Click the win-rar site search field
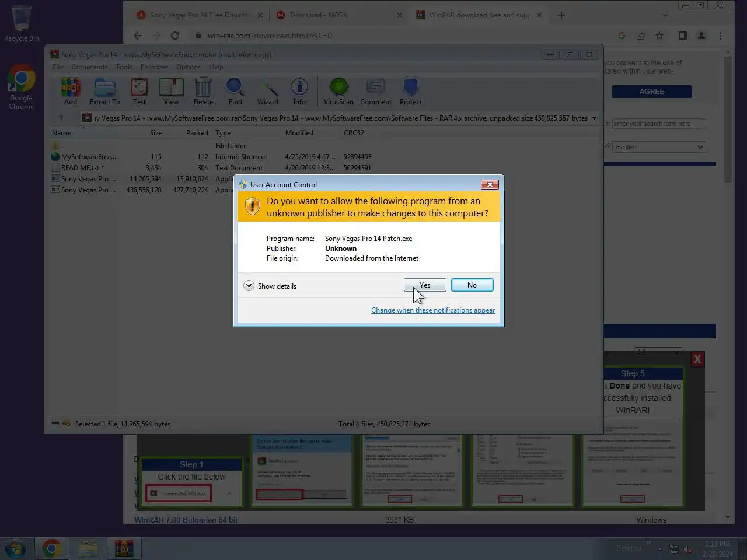Image resolution: width=747 pixels, height=560 pixels. 659,124
